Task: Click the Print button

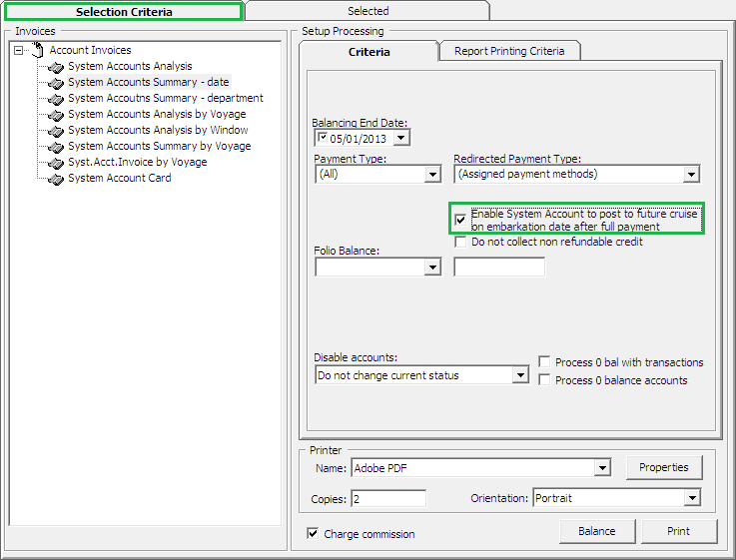Action: click(x=678, y=531)
